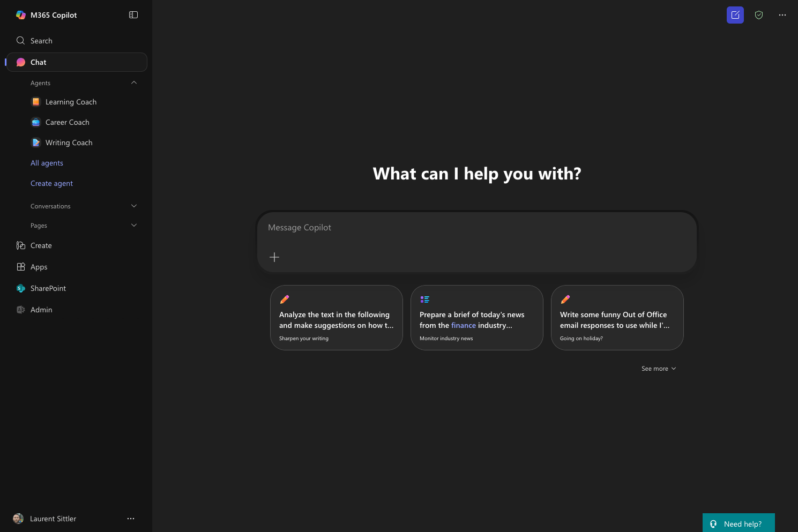Collapse the sidebar navigation panel
The height and width of the screenshot is (532, 798).
[x=133, y=15]
